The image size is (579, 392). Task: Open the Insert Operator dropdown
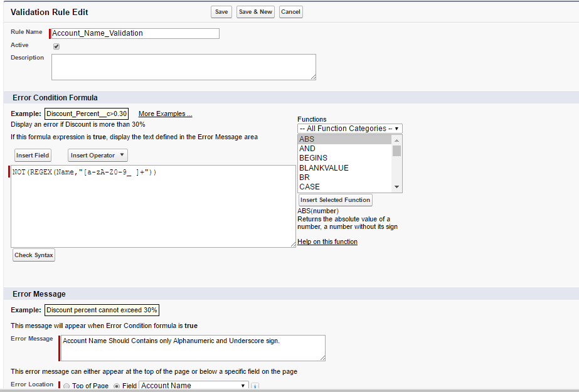(x=97, y=155)
